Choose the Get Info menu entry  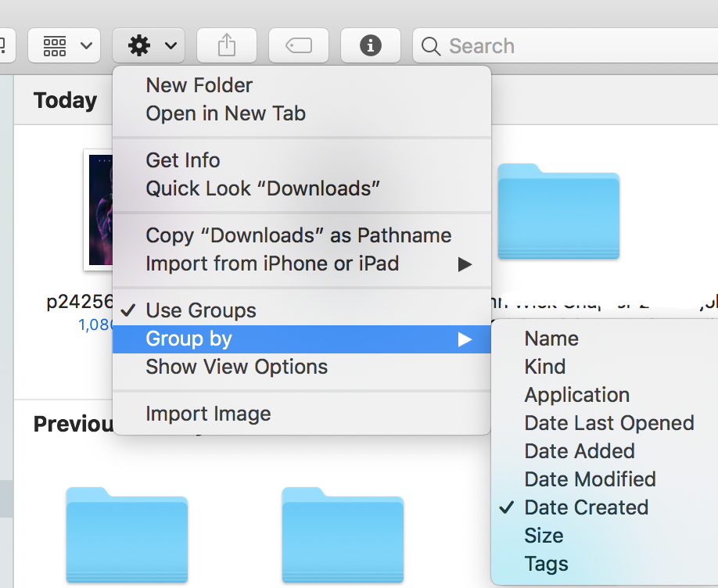tap(302, 160)
